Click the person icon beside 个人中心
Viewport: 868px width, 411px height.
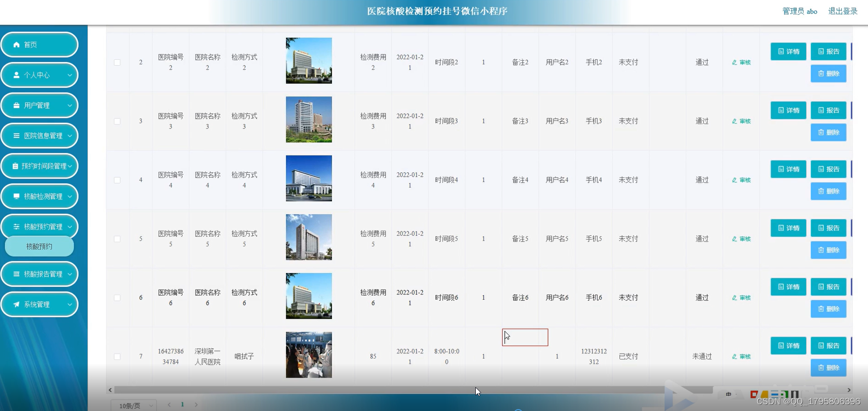point(17,75)
